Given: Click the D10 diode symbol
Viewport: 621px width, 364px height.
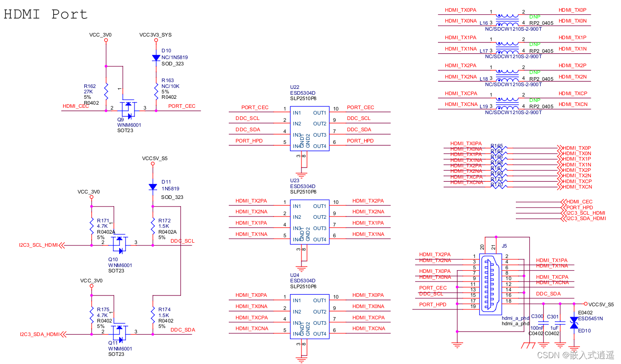Looking at the screenshot, I should pos(156,58).
